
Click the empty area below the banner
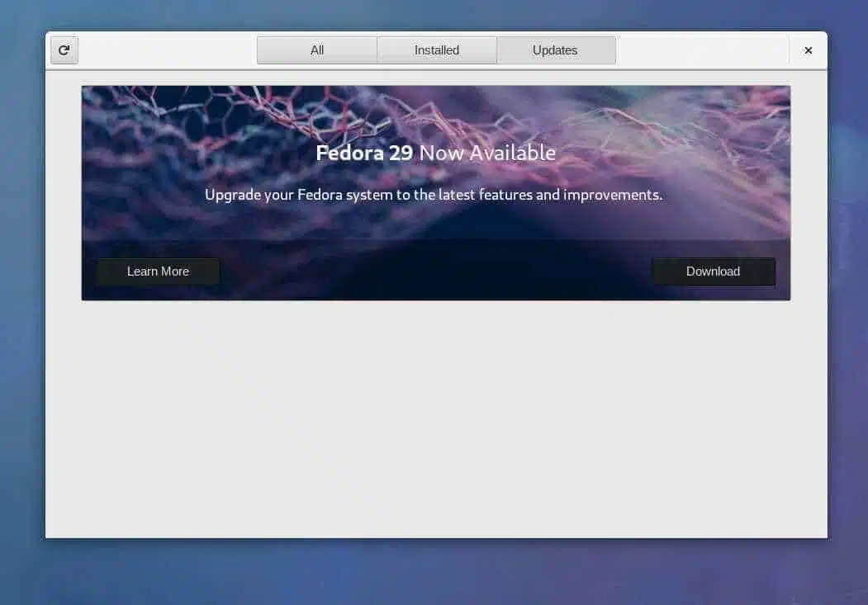coord(436,420)
